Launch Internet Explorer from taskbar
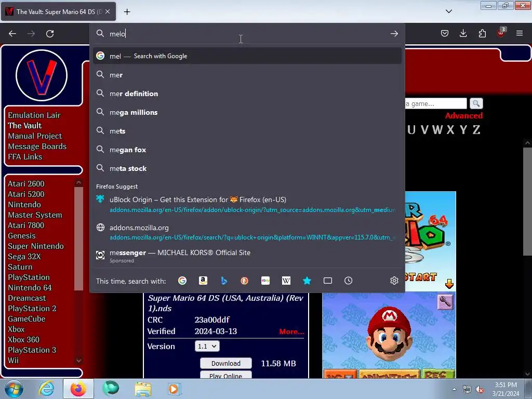The image size is (532, 399). pyautogui.click(x=46, y=389)
